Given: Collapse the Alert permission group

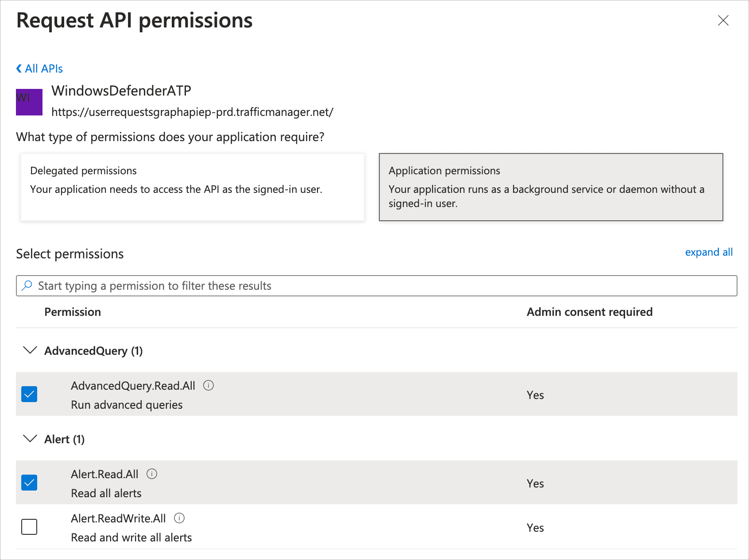Looking at the screenshot, I should pos(30,439).
